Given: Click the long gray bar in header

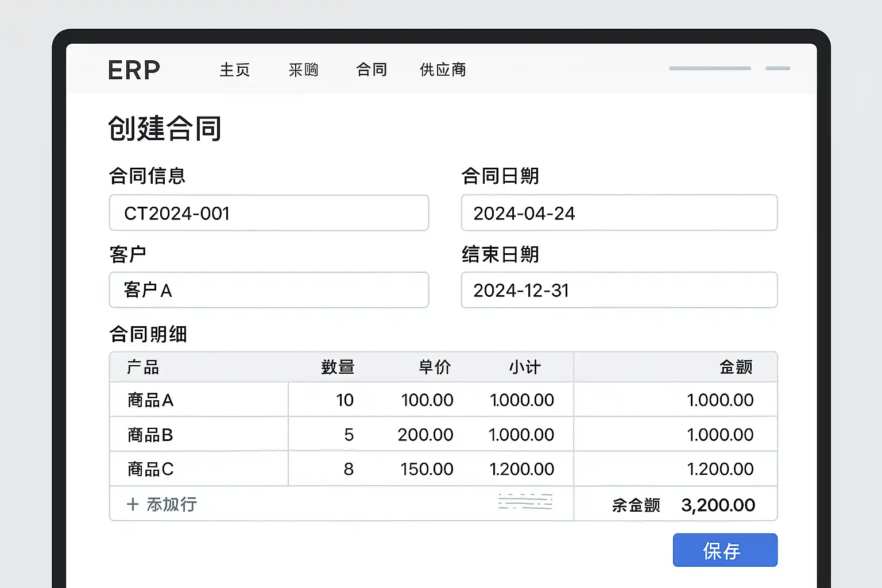Looking at the screenshot, I should coord(710,68).
